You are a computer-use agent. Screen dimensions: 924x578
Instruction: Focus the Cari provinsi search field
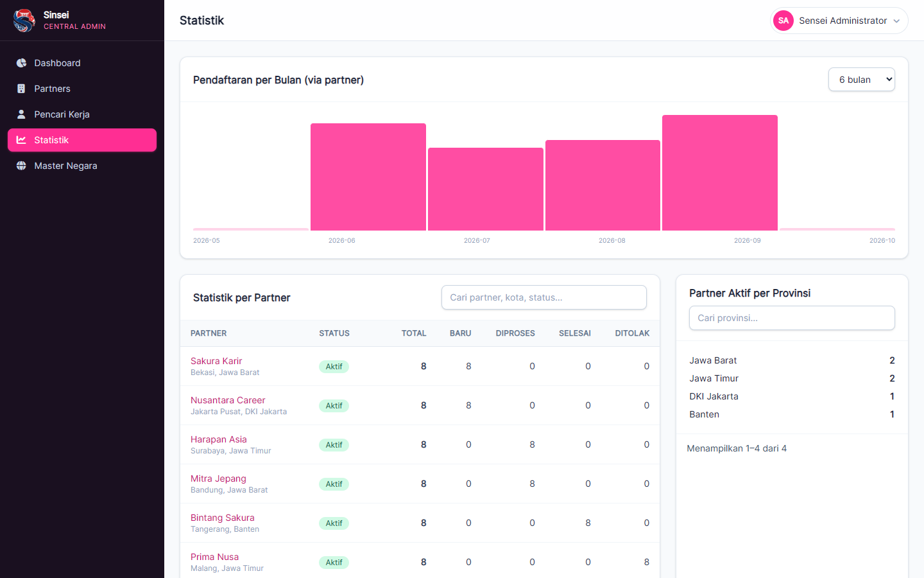click(792, 318)
